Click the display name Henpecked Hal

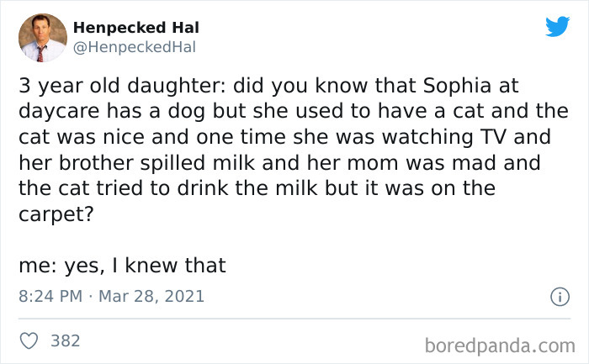[138, 28]
